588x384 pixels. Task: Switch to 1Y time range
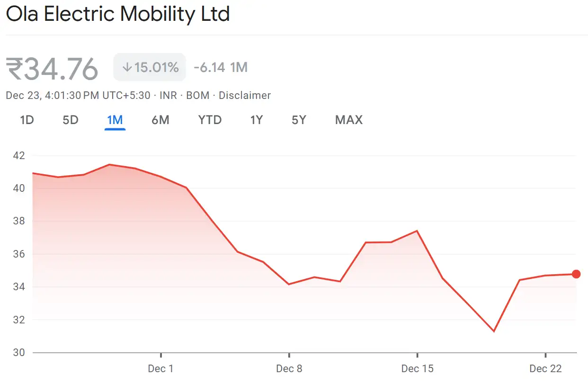(256, 120)
